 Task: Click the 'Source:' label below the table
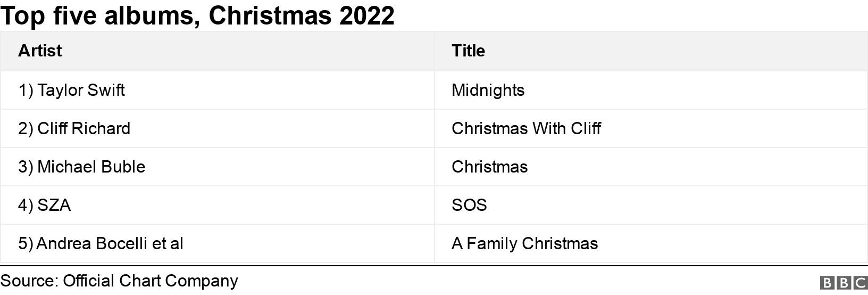click(x=29, y=281)
